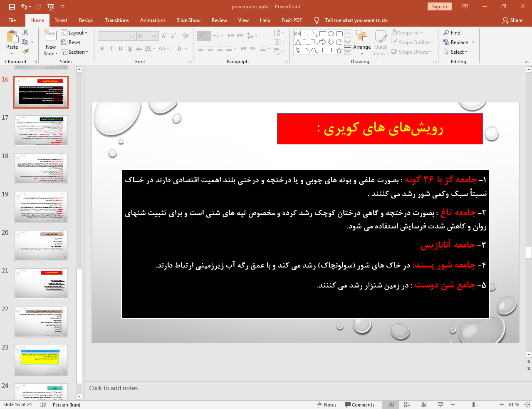Open the Shape Effects dropdown

pyautogui.click(x=411, y=52)
